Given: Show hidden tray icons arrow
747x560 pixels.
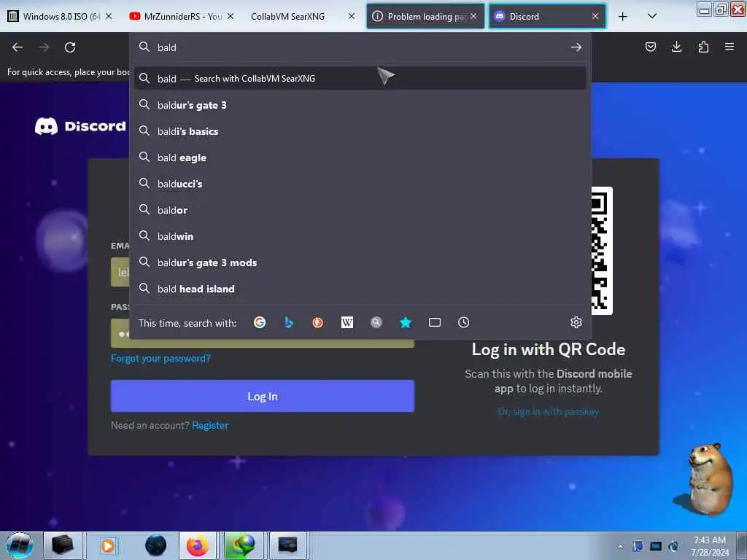Looking at the screenshot, I should pos(620,546).
